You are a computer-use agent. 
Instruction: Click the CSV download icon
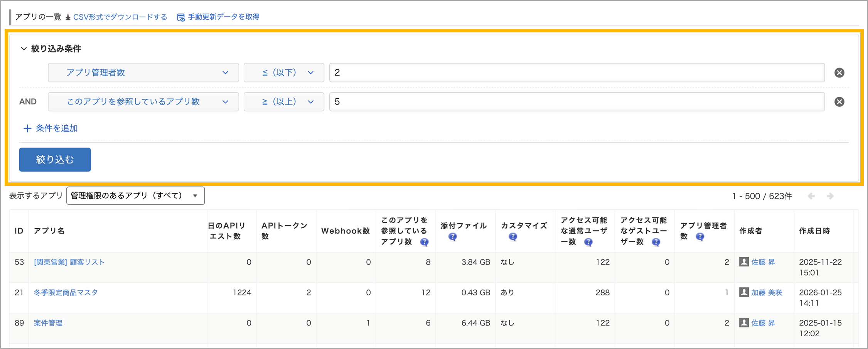pyautogui.click(x=68, y=17)
